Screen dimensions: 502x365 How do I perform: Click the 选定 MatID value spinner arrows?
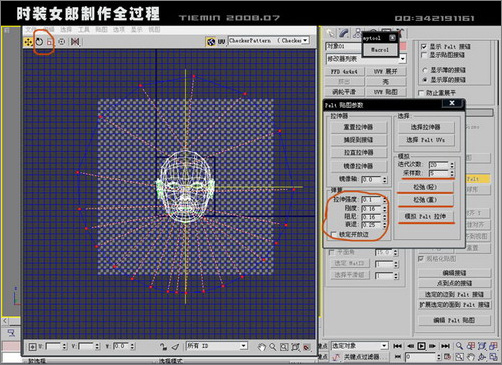coord(396,264)
